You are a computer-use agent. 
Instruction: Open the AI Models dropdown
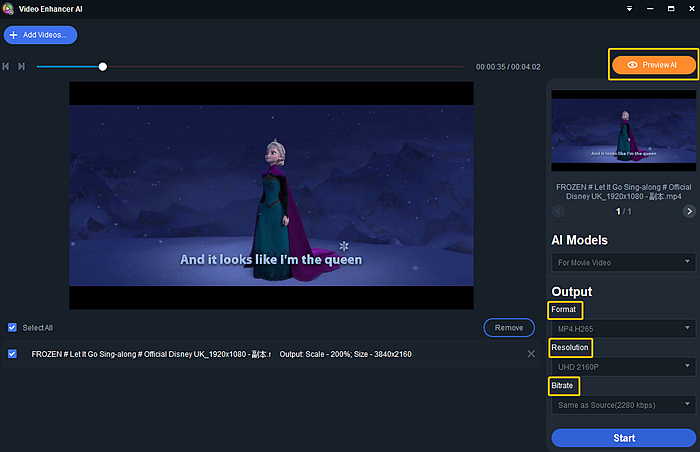click(x=624, y=262)
